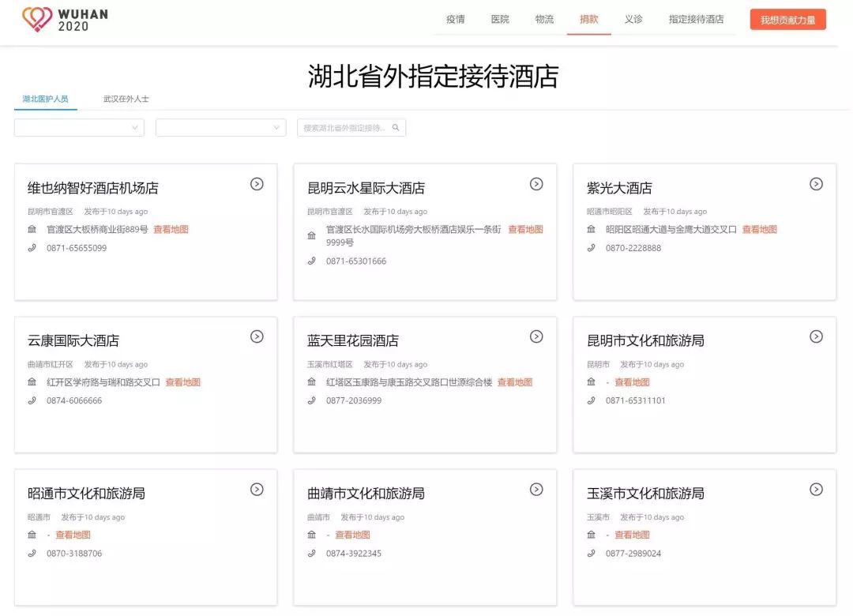Click the search magnifier in the search box
The height and width of the screenshot is (616, 853).
pos(396,127)
